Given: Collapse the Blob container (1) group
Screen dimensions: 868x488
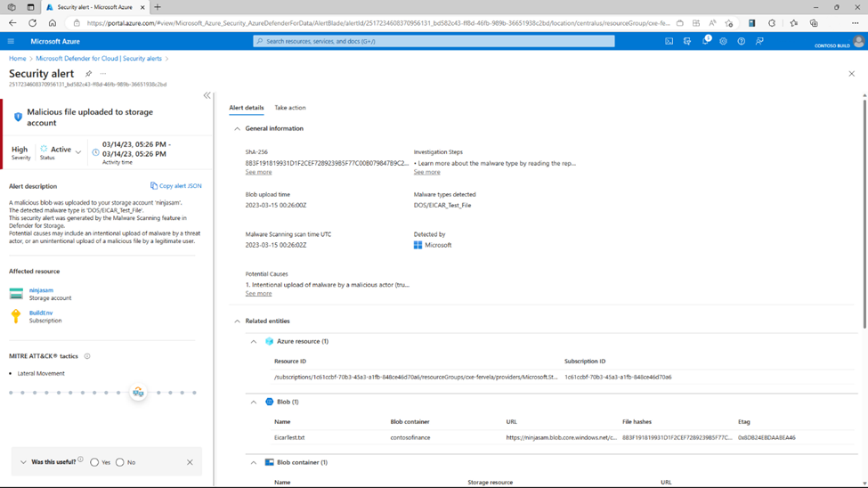Looking at the screenshot, I should click(x=254, y=462).
